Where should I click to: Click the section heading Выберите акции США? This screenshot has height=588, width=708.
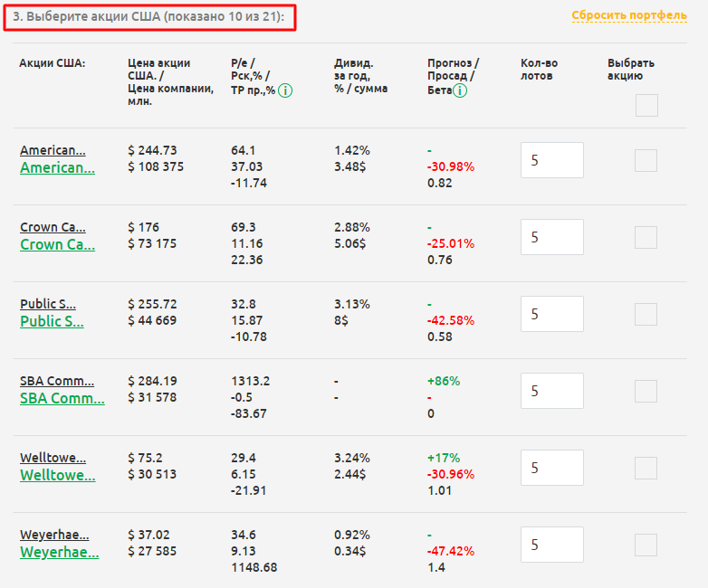(x=149, y=17)
